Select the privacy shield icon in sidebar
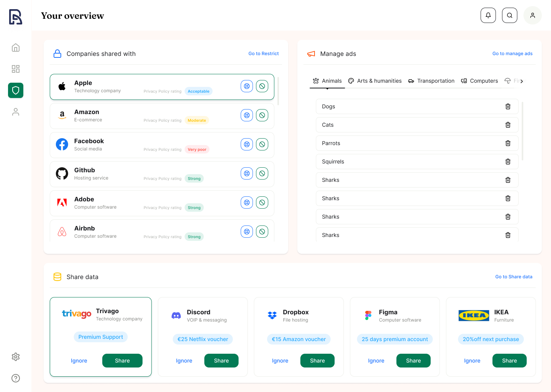Viewport: 551px width, 392px height. coord(16,90)
